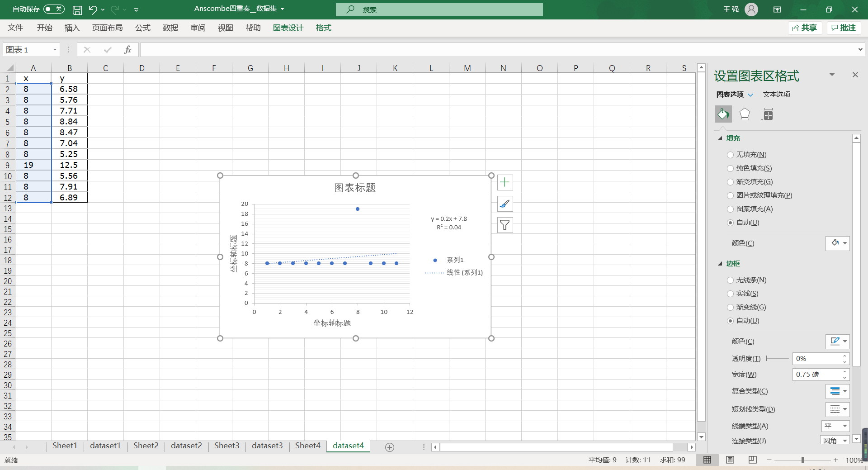Click the Chart Styles brush button
This screenshot has width=868, height=470.
(x=505, y=204)
